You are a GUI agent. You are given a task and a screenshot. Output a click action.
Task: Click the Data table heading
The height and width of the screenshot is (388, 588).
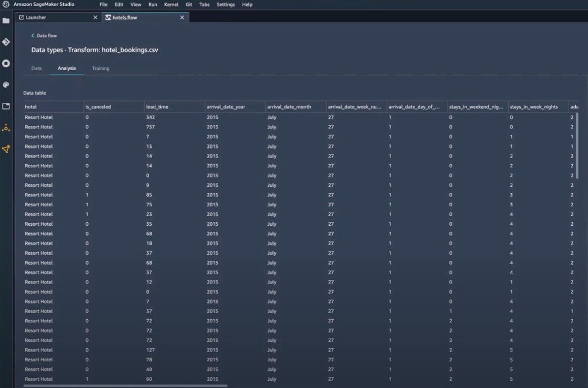(x=34, y=93)
